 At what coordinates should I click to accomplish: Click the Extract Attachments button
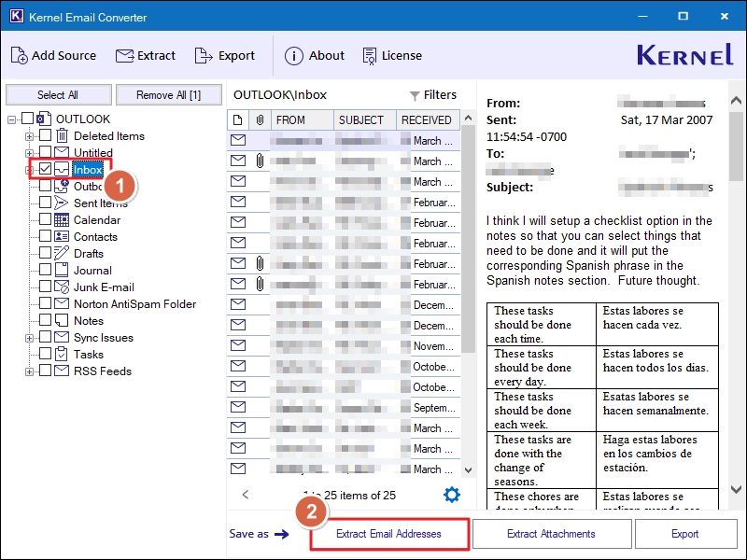551,534
